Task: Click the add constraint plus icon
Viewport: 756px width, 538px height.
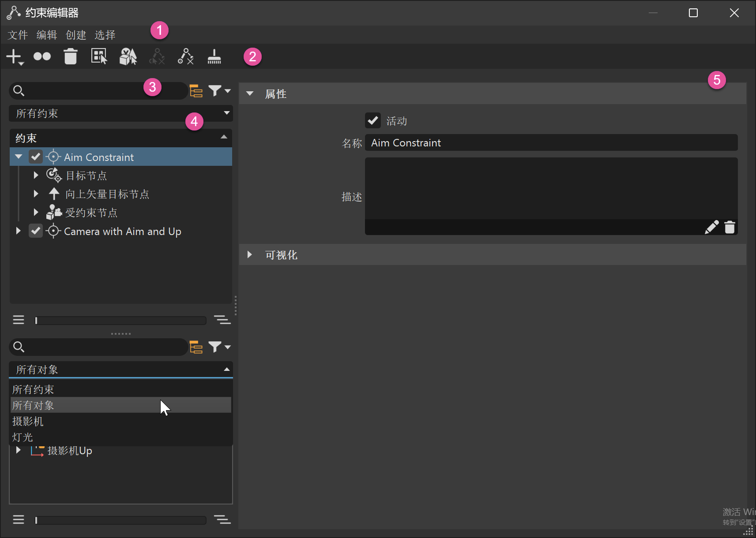Action: (x=15, y=57)
